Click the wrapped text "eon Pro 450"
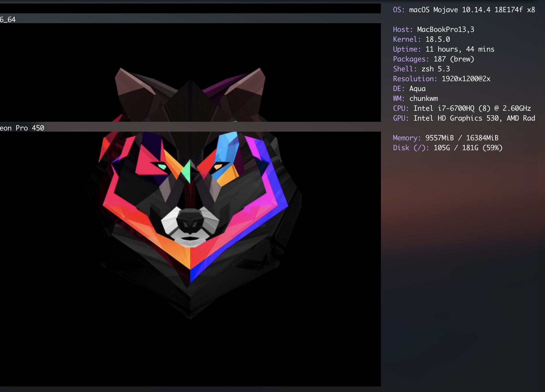 pos(22,128)
